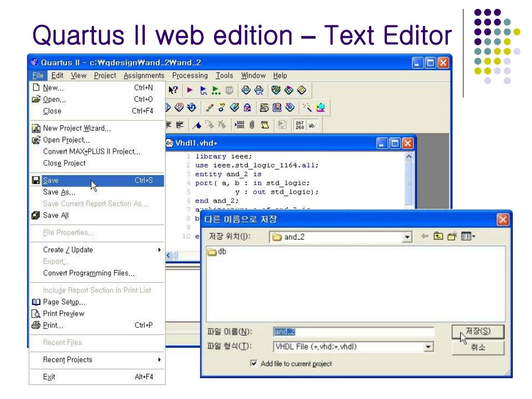Click the Create New Folder icon in dialog
Screen dimensions: 532x399
[x=452, y=236]
